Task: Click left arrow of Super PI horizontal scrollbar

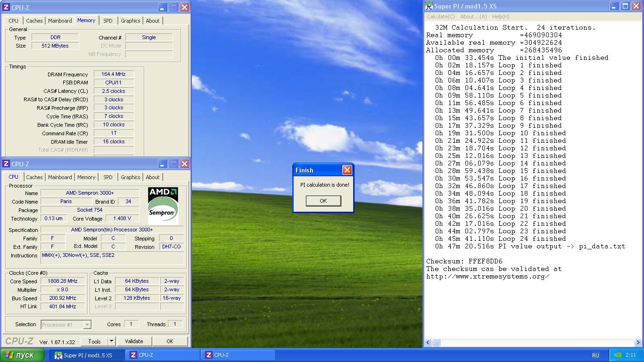Action: [429, 343]
